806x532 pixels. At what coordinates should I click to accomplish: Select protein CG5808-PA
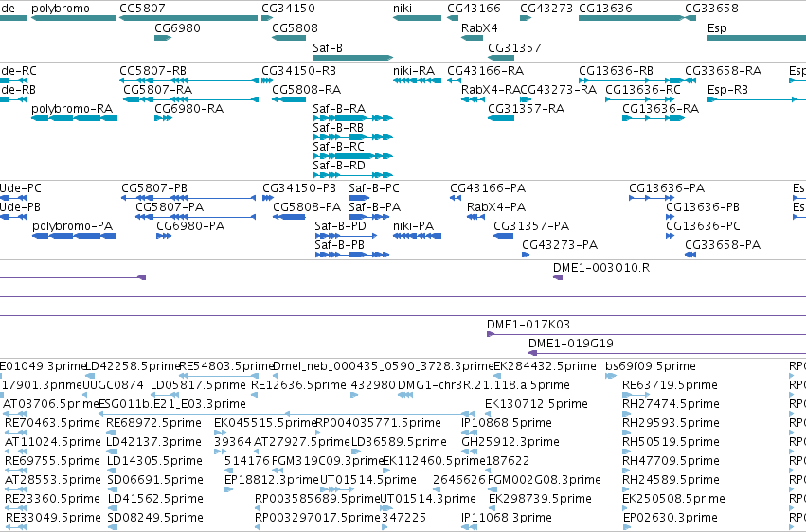308,207
